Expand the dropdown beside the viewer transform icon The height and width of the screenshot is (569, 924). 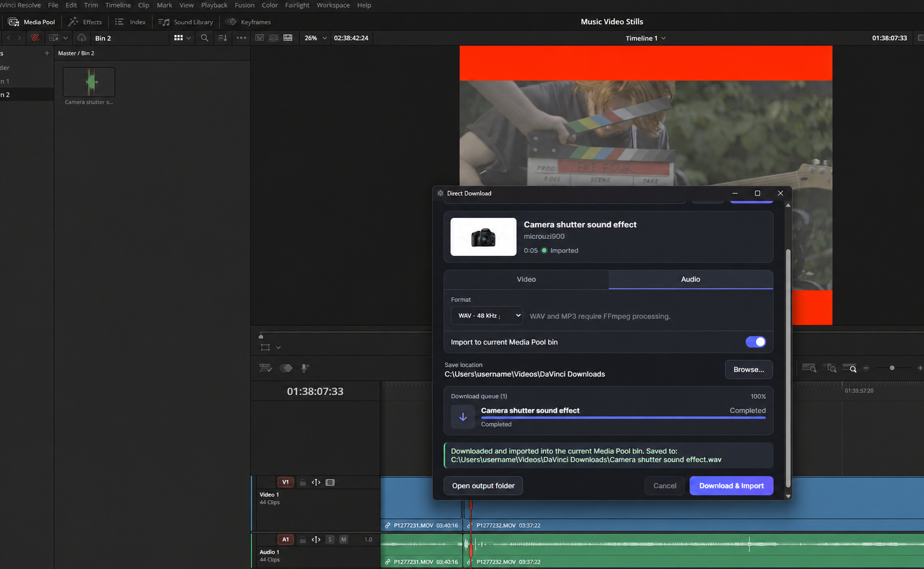click(278, 348)
